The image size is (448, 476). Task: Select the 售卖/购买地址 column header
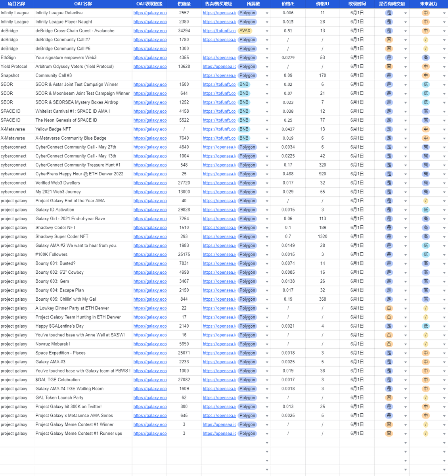[x=218, y=4]
